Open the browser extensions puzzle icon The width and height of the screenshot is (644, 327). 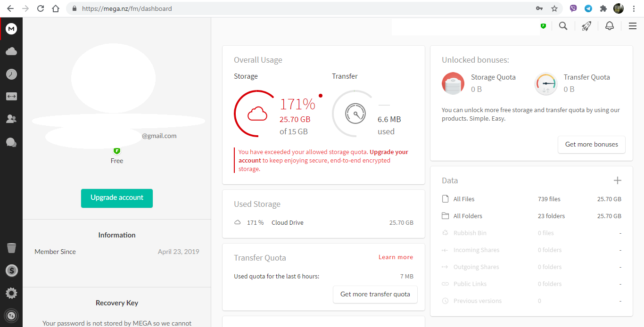[x=603, y=8]
